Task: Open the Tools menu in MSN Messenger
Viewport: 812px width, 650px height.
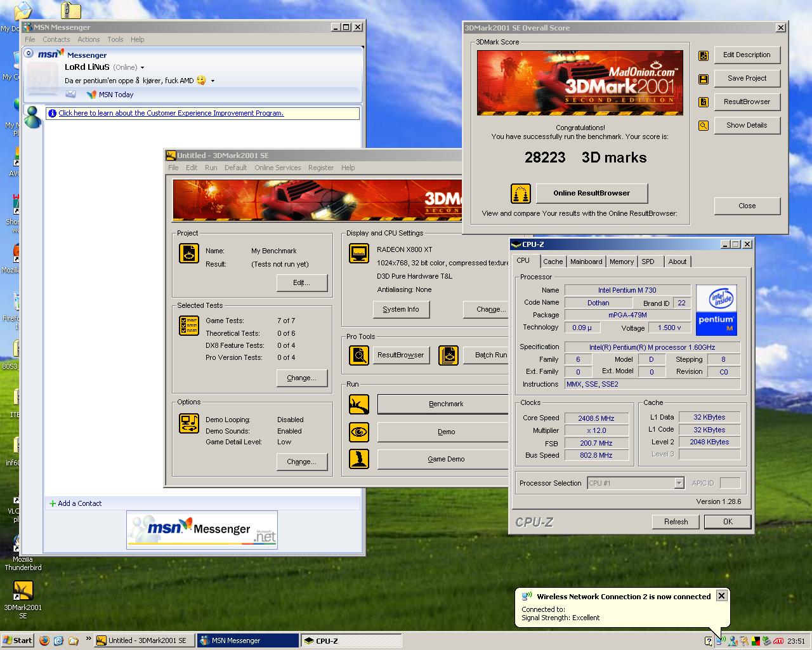Action: click(x=115, y=39)
